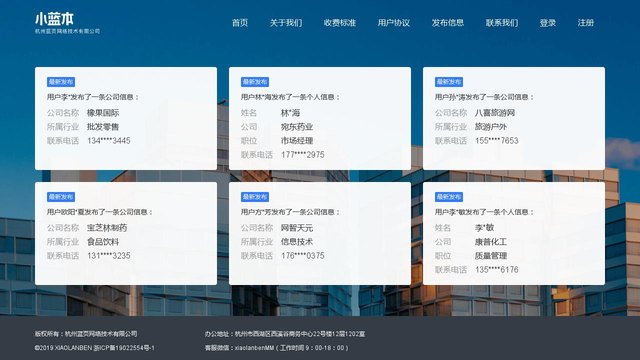
Task: Click heading 用户李*敏发布了一条个人信息
Action: [x=484, y=212]
